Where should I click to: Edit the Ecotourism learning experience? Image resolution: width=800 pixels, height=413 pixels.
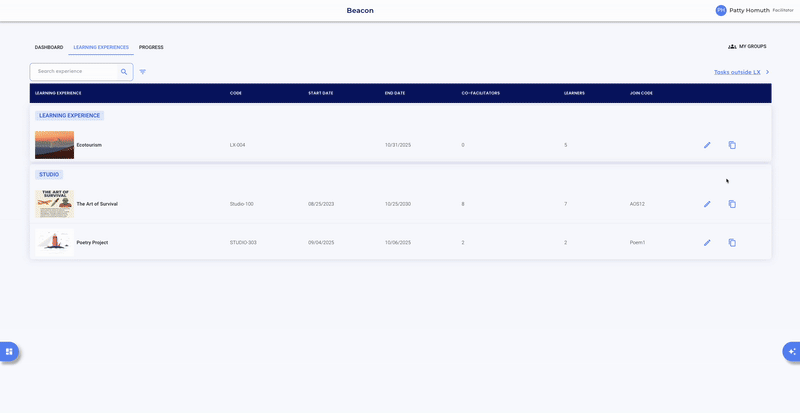707,145
